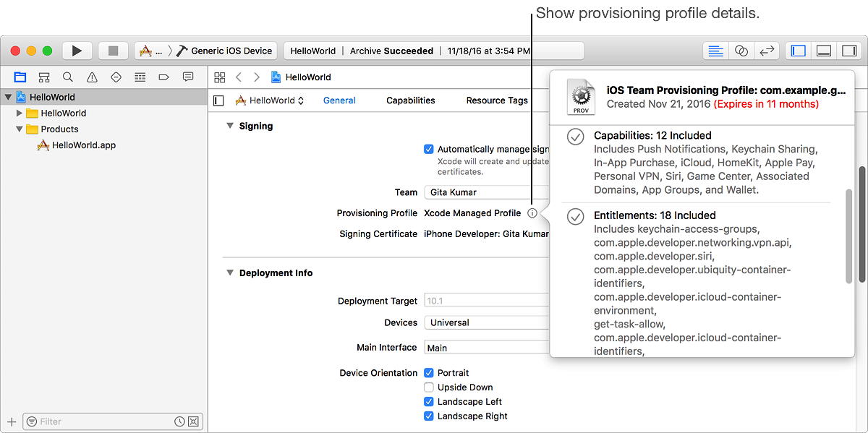868x433 pixels.
Task: Click HelloWorld in the jump bar
Action: coord(307,77)
